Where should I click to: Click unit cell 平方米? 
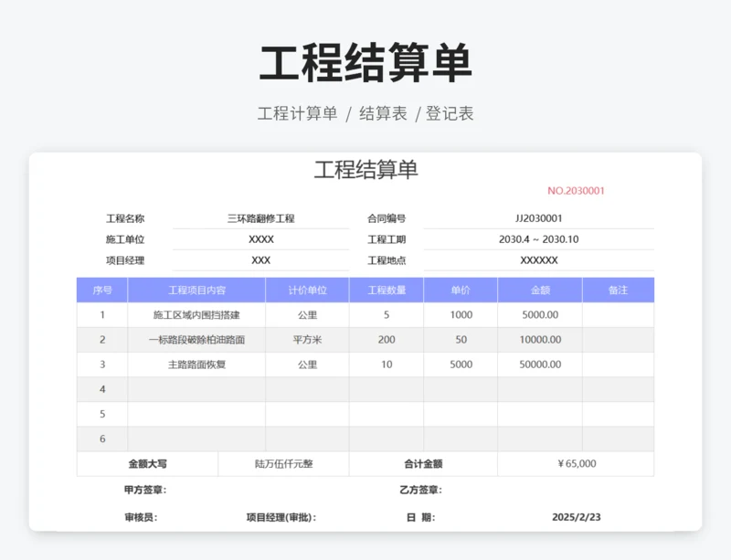(x=307, y=340)
